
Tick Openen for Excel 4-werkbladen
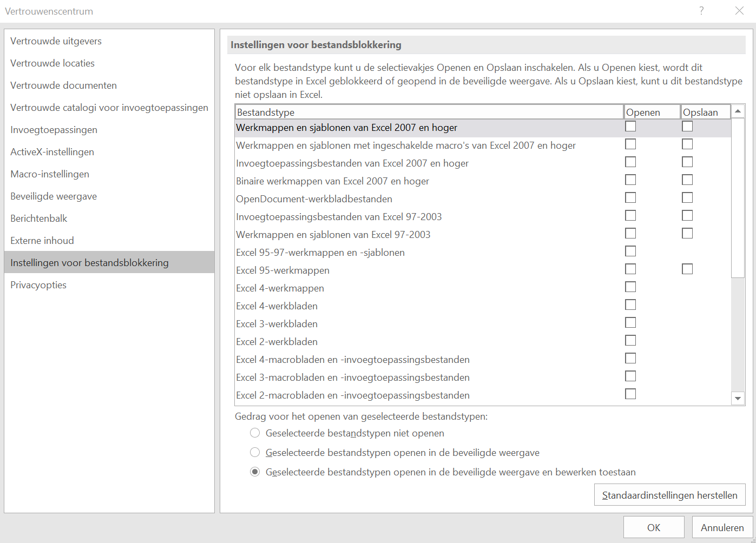coord(630,305)
